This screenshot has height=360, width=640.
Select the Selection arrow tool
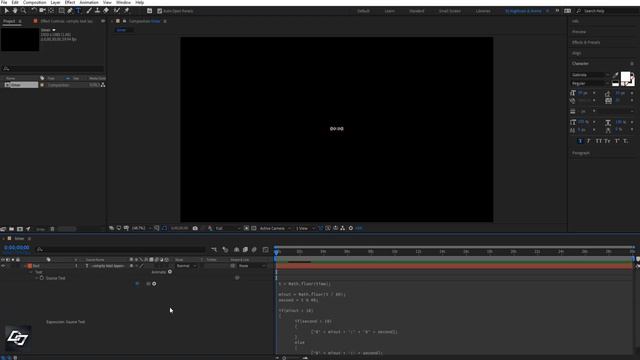tap(6, 11)
